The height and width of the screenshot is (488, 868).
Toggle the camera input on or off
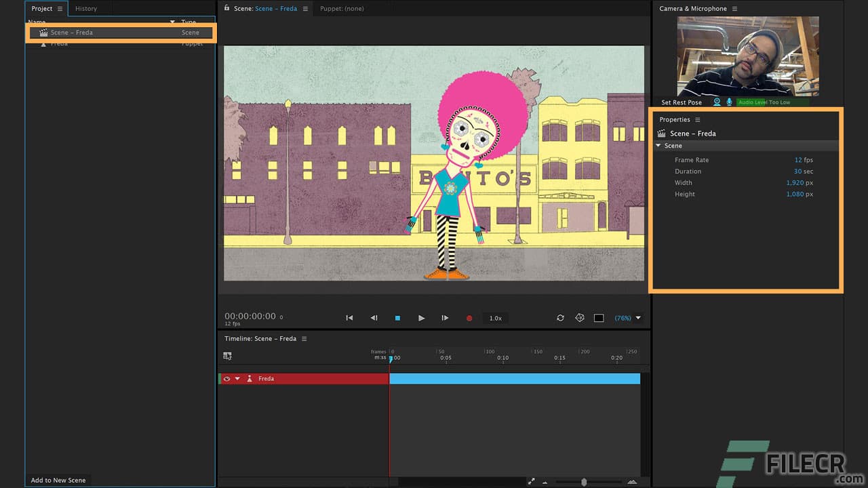click(x=717, y=102)
